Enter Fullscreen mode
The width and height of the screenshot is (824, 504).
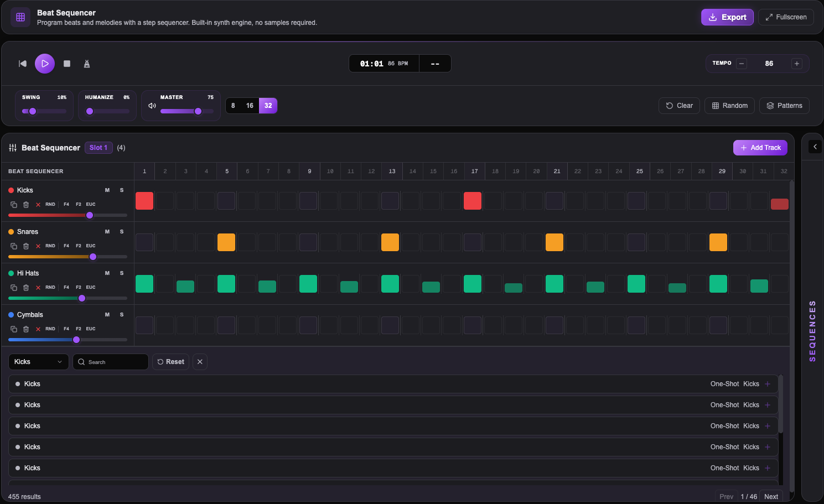786,17
